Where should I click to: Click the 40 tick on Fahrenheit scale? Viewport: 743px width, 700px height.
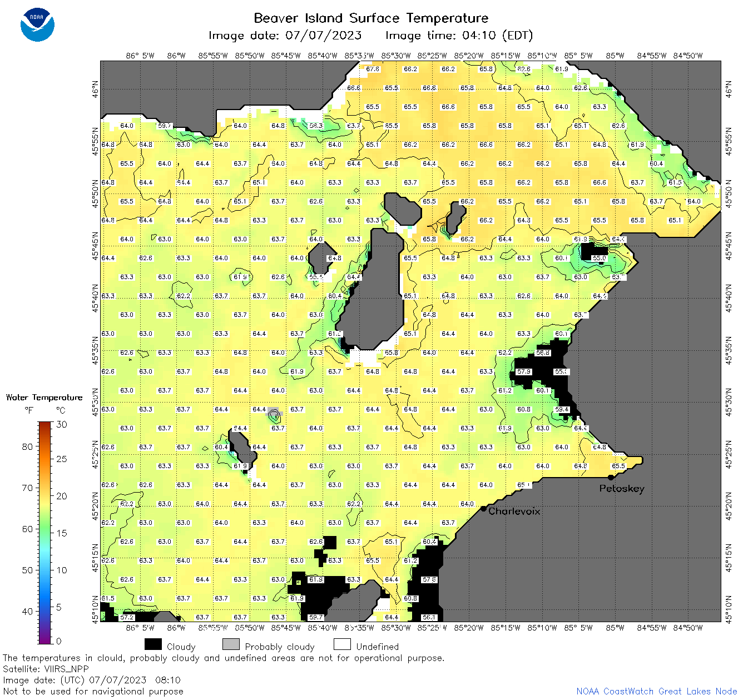tap(27, 611)
